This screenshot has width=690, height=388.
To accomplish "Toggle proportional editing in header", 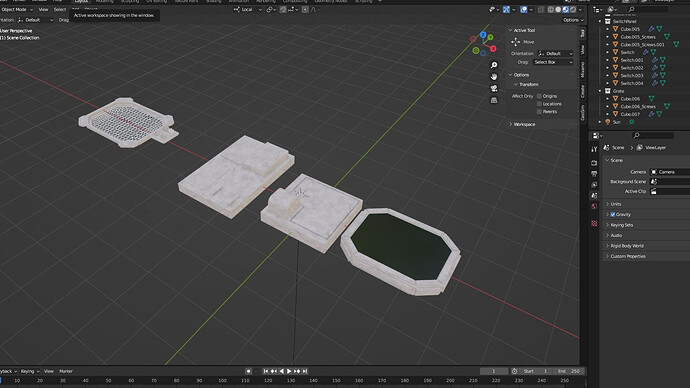I will coord(305,9).
